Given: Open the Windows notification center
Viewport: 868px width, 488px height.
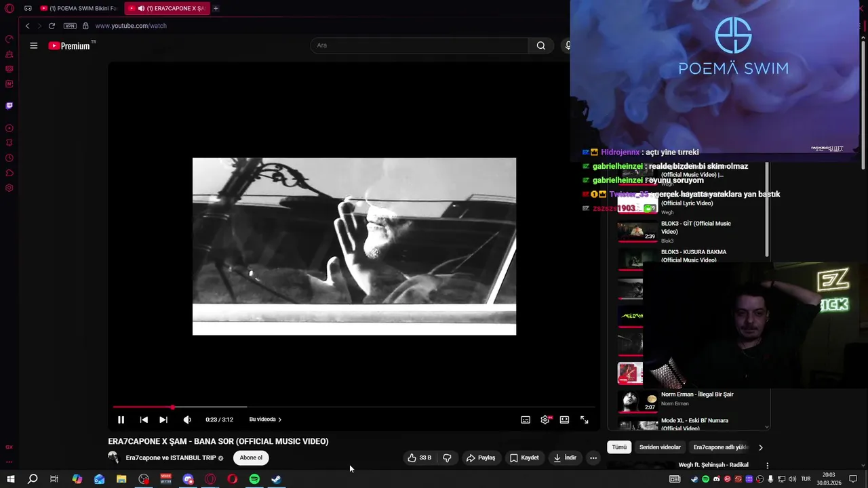Looking at the screenshot, I should [853, 479].
